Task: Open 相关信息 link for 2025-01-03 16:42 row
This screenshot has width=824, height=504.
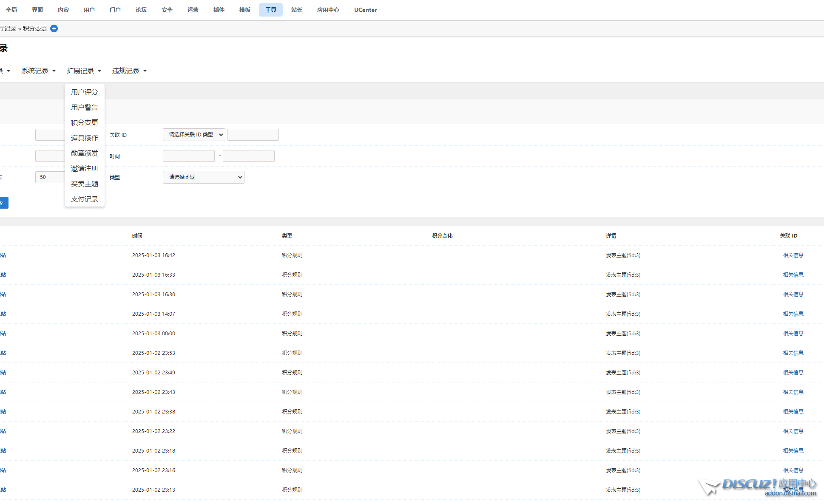Action: point(793,255)
